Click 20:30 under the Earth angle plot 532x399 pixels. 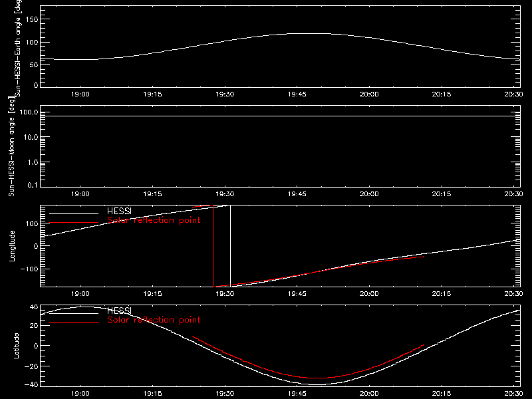pos(513,94)
